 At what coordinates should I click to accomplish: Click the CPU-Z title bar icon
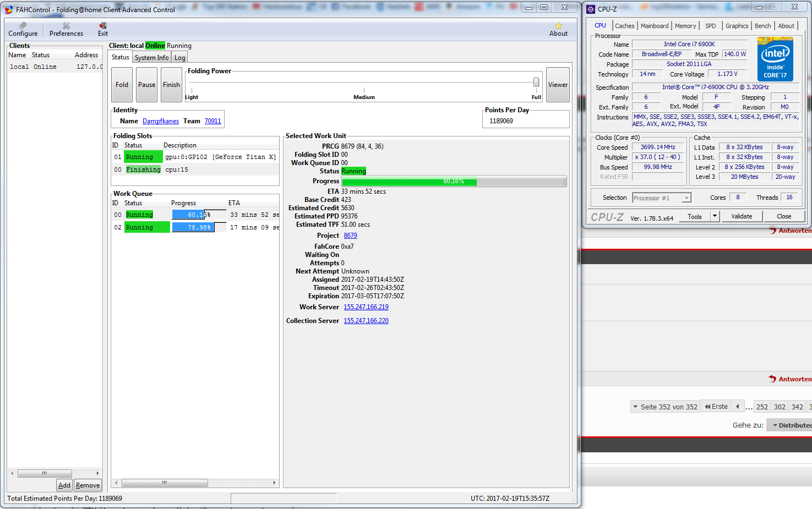(x=591, y=9)
